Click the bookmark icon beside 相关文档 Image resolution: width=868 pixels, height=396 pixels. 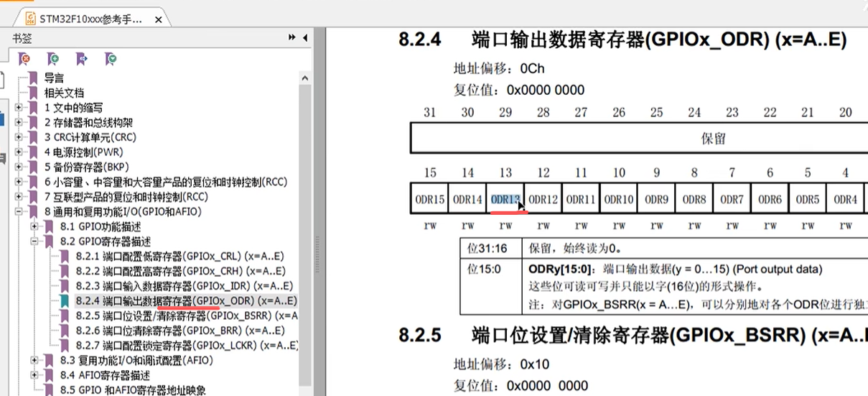[32, 93]
